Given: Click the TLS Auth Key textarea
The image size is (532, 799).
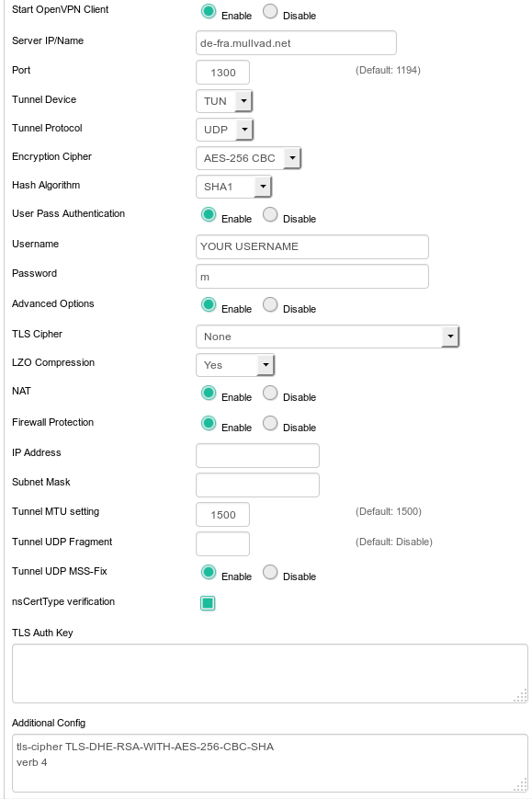Looking at the screenshot, I should 270,674.
